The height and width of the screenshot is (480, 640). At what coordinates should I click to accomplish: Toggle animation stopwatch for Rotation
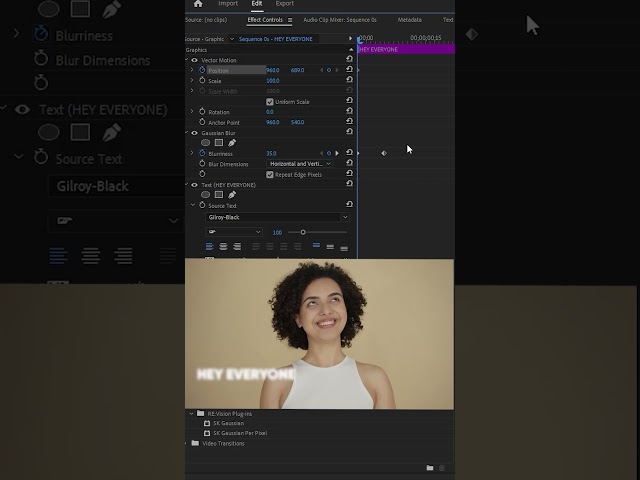202,111
